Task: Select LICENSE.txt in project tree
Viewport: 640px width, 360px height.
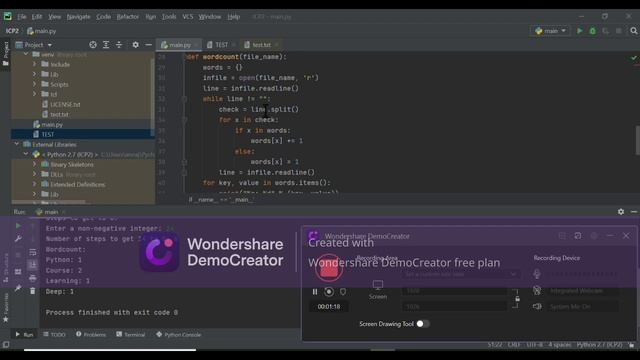Action: (65, 104)
